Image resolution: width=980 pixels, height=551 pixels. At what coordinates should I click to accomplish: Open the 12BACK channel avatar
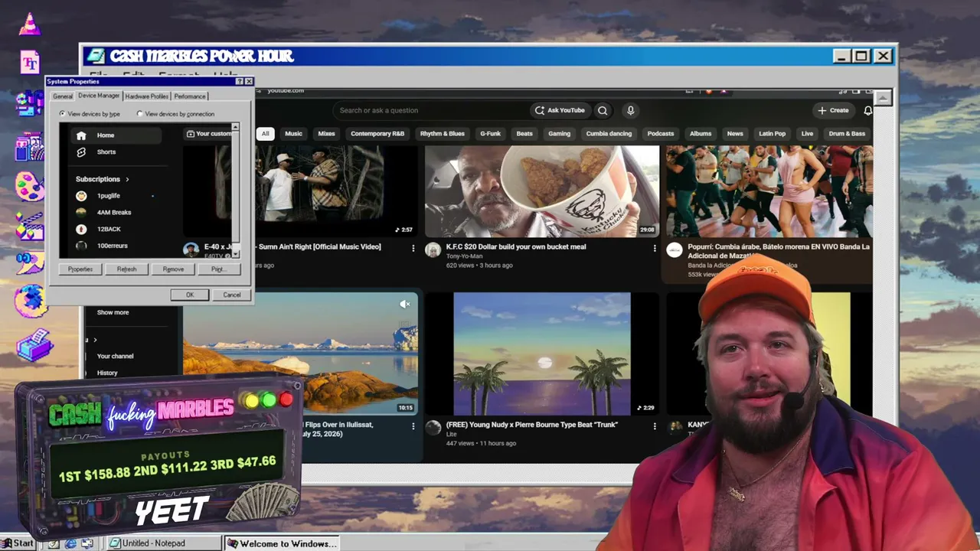pyautogui.click(x=81, y=229)
